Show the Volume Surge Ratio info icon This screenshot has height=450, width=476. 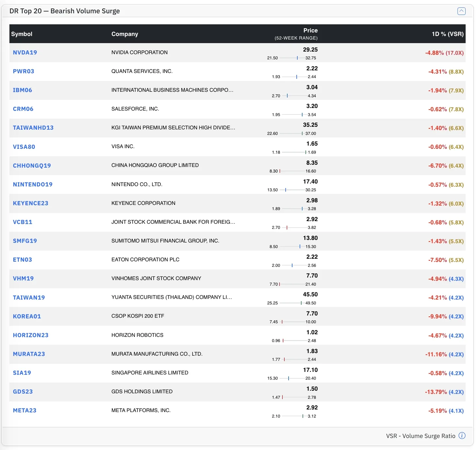[x=462, y=436]
